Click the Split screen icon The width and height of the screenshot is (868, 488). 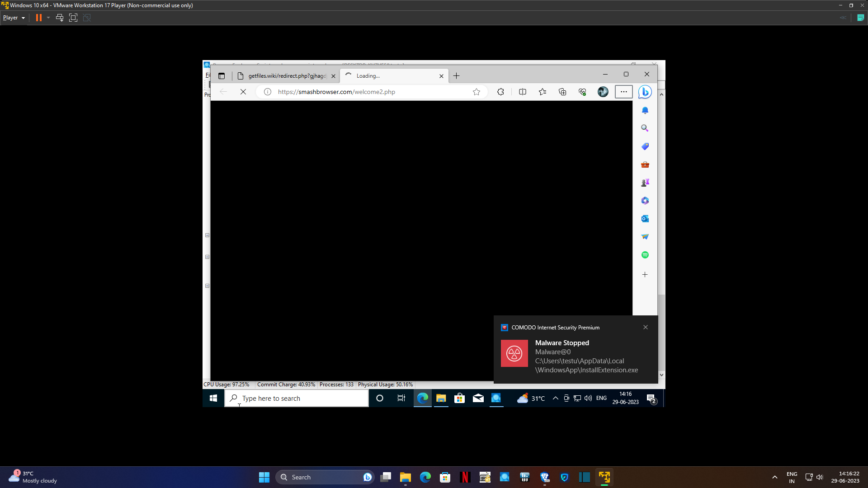tap(523, 92)
